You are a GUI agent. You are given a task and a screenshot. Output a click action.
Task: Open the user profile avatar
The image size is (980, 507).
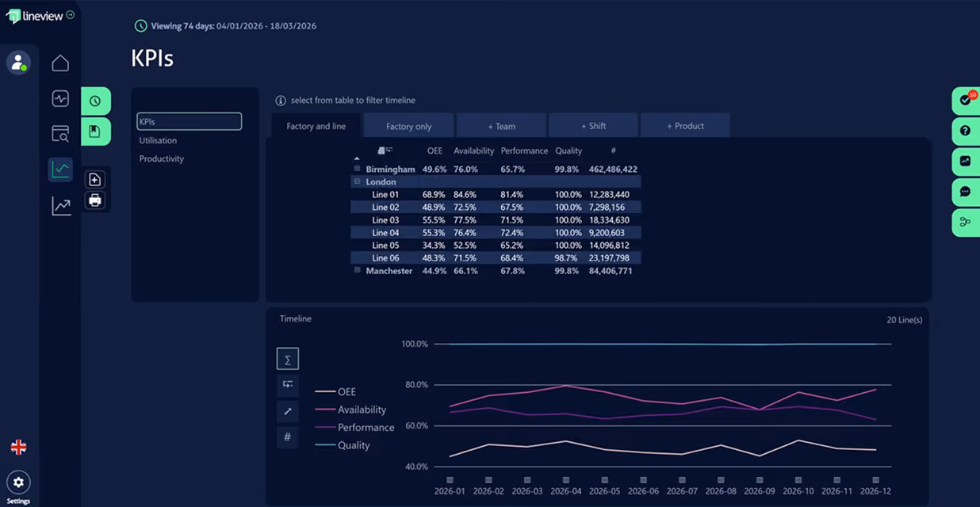[x=18, y=62]
